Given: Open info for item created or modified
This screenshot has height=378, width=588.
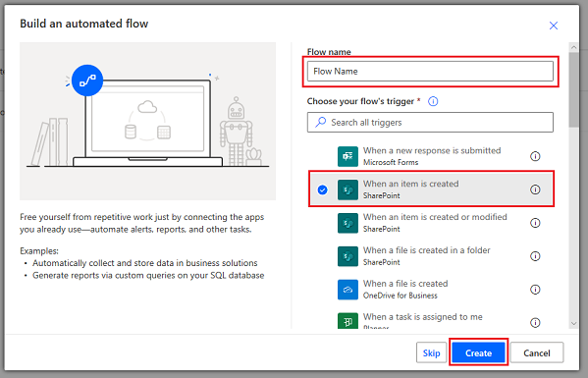Looking at the screenshot, I should [x=535, y=223].
